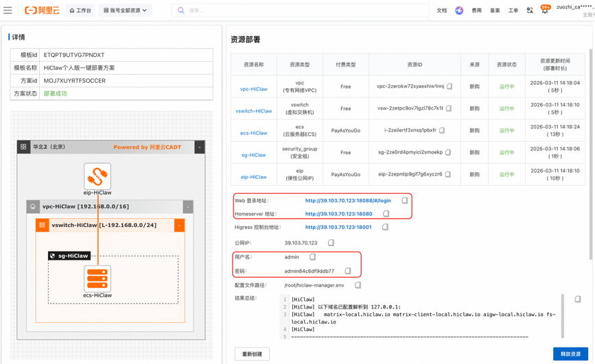Image resolution: width=595 pixels, height=364 pixels.
Task: Open the vpc-HiClaw resource link
Action: click(253, 89)
